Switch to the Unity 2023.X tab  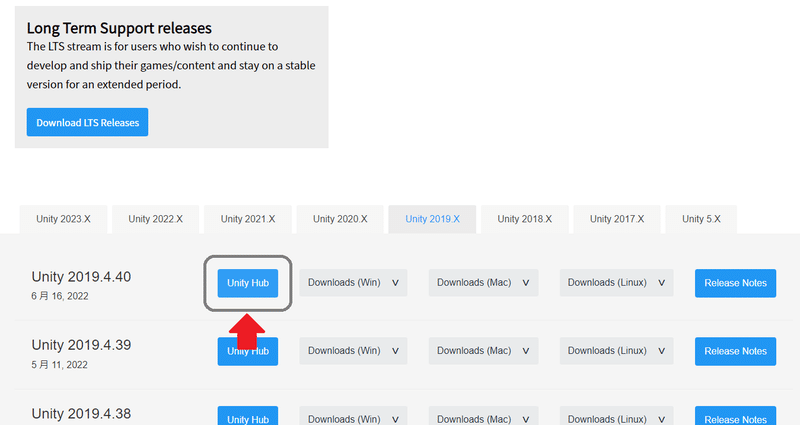click(63, 219)
